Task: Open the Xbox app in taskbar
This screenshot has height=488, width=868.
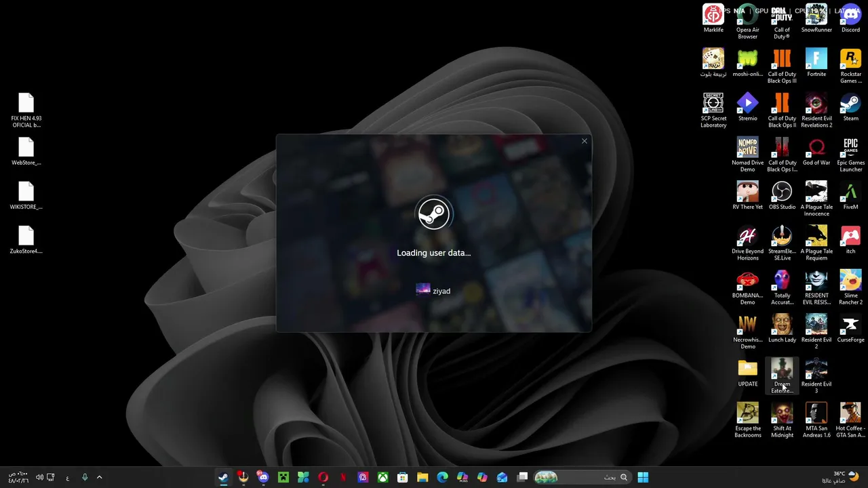Action: coord(383,477)
